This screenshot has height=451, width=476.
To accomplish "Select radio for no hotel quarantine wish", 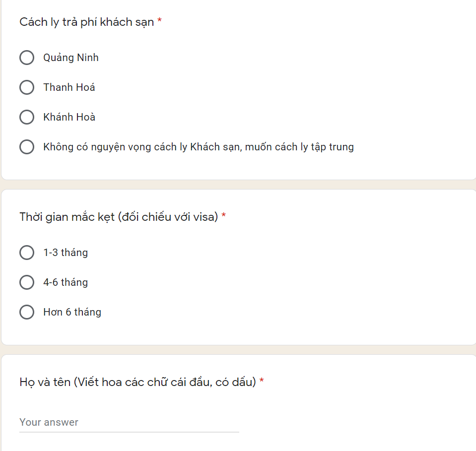I will click(27, 147).
